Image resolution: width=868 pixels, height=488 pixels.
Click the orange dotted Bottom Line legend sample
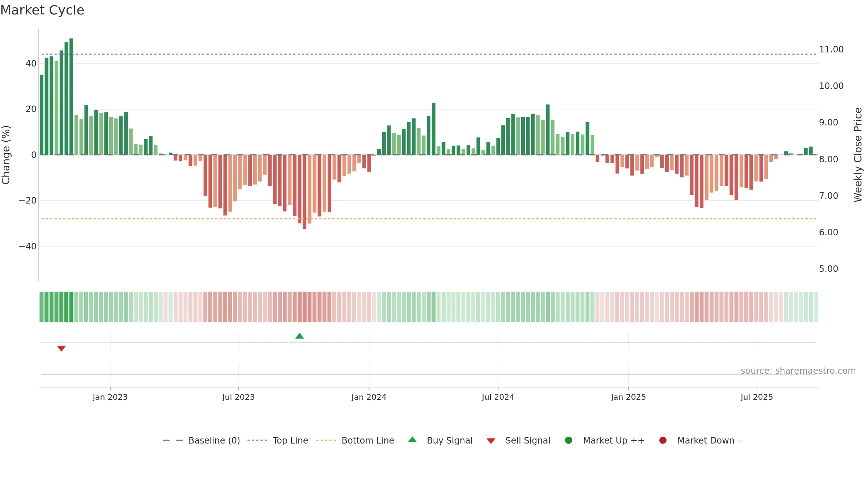326,440
